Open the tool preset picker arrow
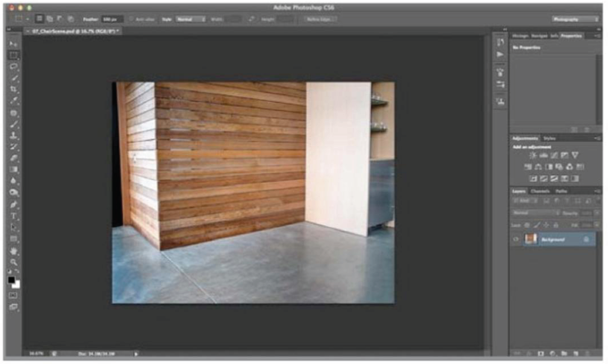 coord(28,19)
